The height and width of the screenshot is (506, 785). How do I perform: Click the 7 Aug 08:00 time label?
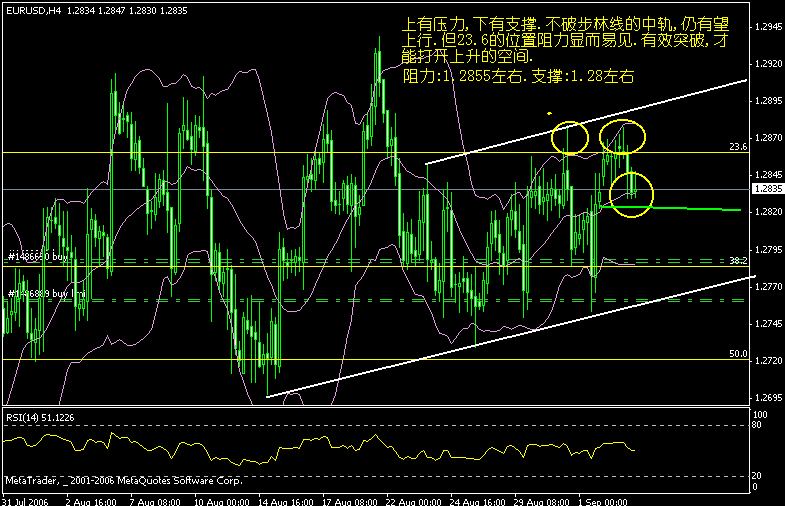pos(155,501)
